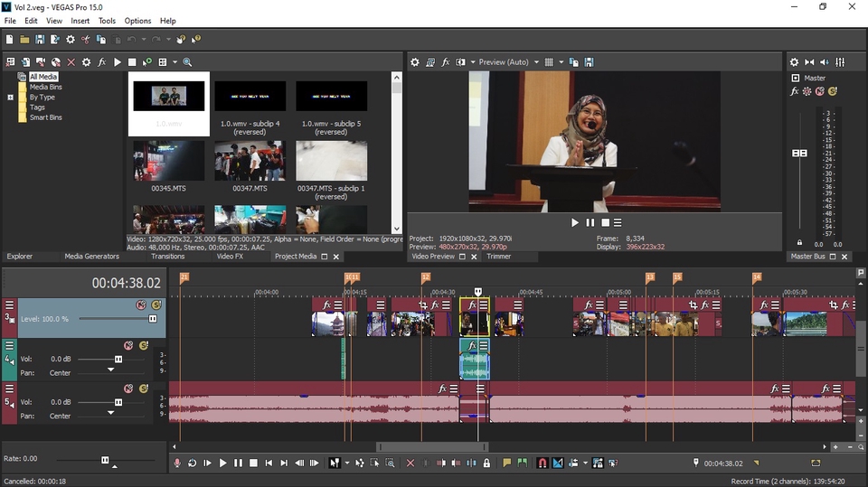This screenshot has width=868, height=487.
Task: Switch to the Trimmer tab
Action: [499, 257]
